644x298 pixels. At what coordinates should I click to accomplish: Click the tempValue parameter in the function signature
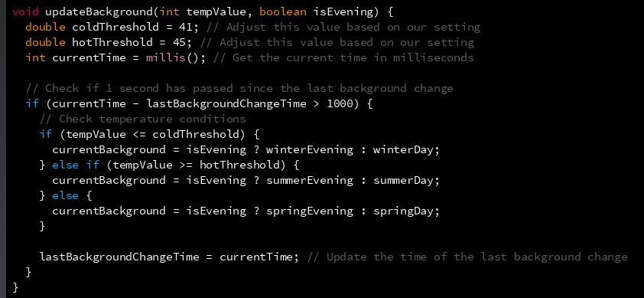216,11
